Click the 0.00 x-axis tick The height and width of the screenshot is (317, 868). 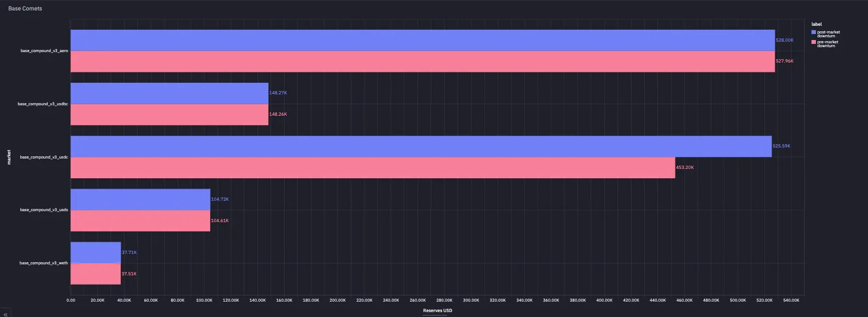point(71,301)
